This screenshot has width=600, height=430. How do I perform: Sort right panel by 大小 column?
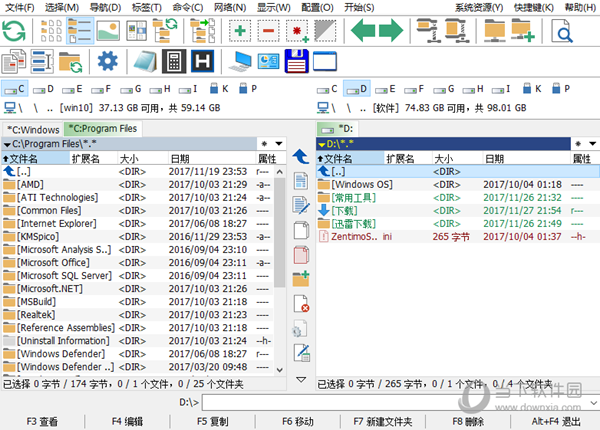[x=458, y=158]
